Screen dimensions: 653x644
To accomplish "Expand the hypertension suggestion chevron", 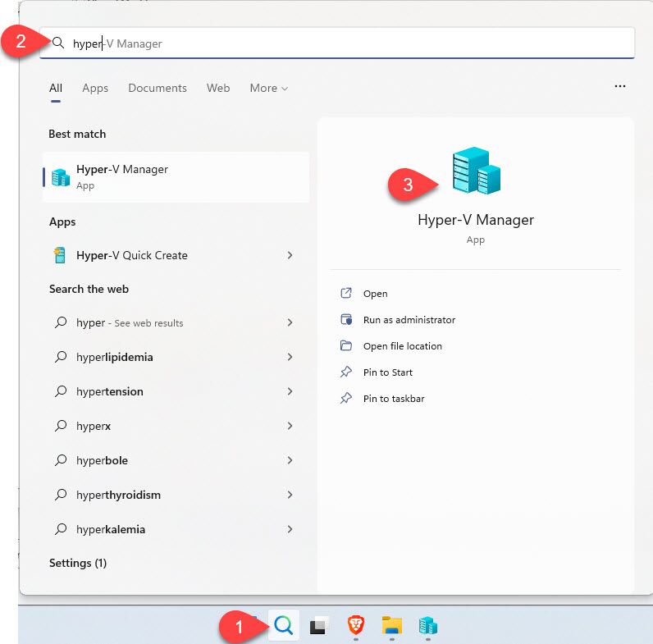I will 290,391.
